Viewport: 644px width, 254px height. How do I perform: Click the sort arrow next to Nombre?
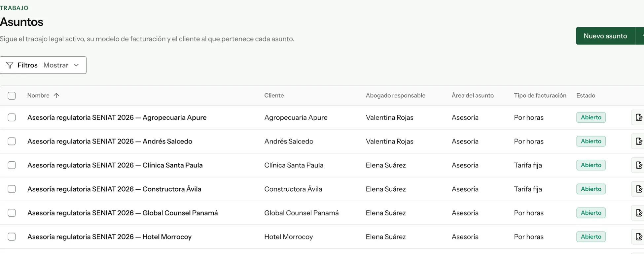pos(56,95)
